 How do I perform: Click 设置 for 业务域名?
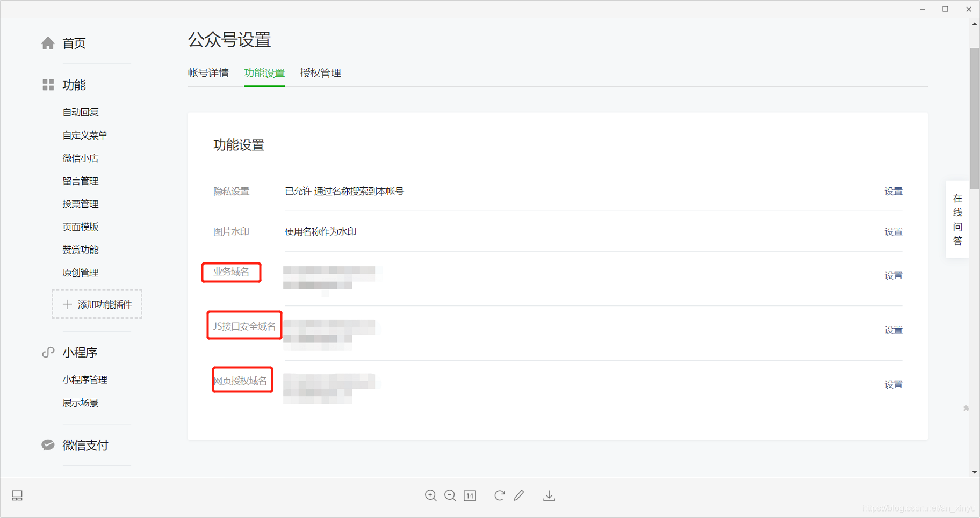pyautogui.click(x=893, y=275)
